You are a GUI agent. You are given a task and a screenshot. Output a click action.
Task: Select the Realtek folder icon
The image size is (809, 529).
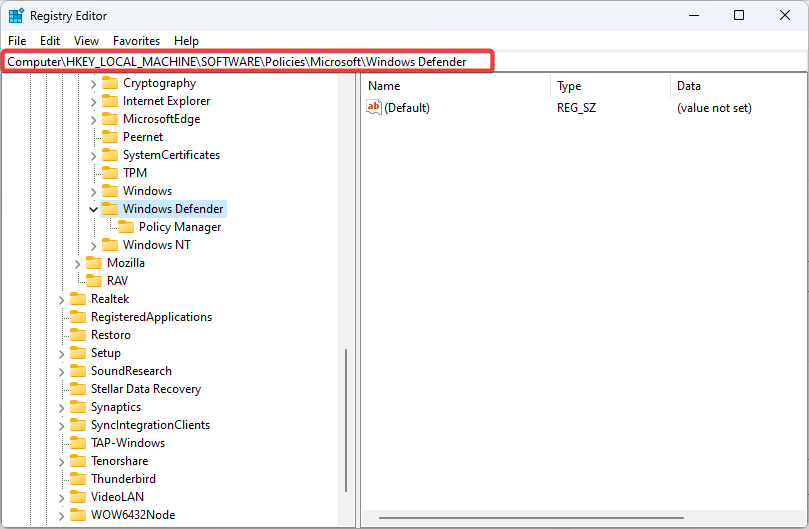pyautogui.click(x=78, y=298)
